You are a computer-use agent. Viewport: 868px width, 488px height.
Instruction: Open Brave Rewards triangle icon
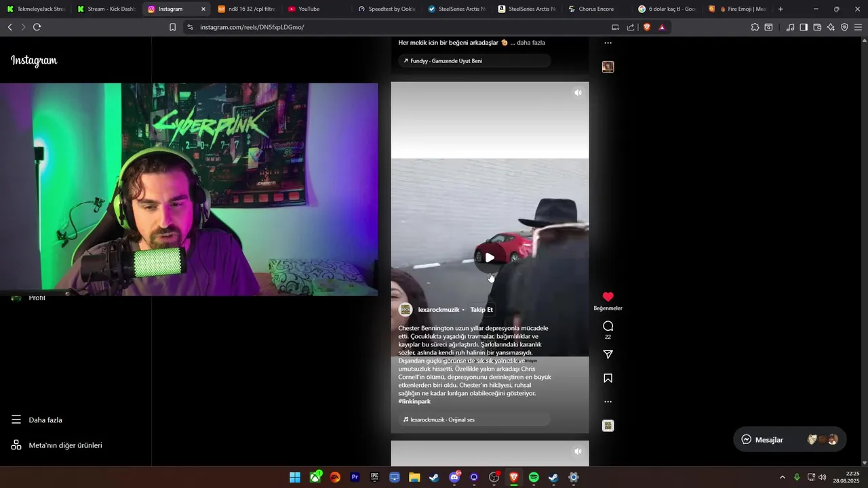[662, 27]
